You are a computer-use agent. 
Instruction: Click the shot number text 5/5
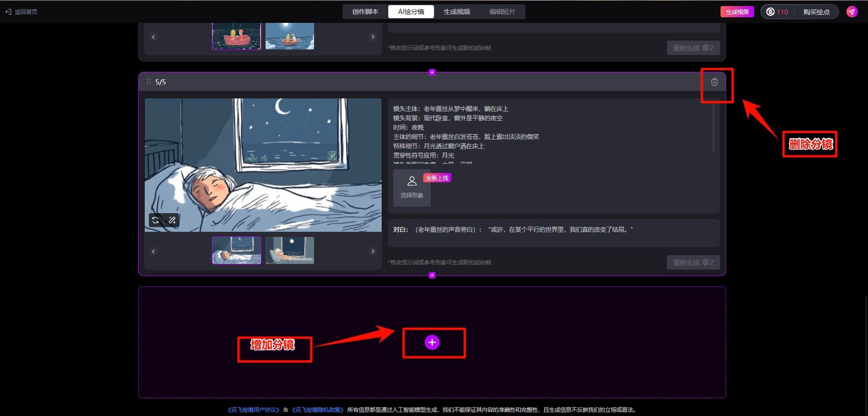(161, 82)
